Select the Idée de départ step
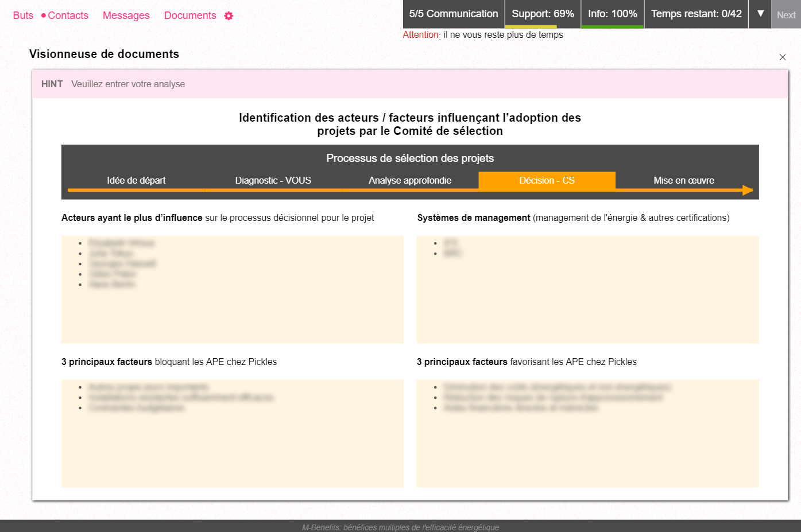The height and width of the screenshot is (532, 801). 136,180
